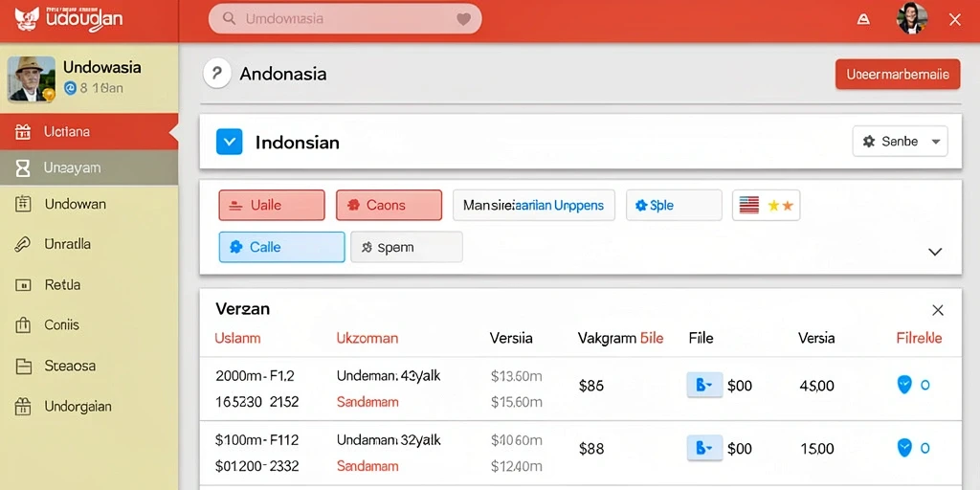This screenshot has height=490, width=980.
Task: Click the Sple filter chip
Action: [x=674, y=205]
